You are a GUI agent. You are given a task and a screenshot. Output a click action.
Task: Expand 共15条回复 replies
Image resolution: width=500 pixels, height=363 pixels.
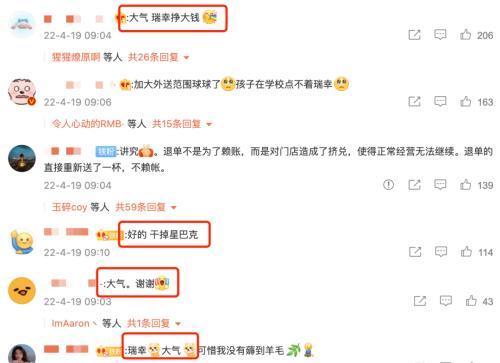coord(182,124)
